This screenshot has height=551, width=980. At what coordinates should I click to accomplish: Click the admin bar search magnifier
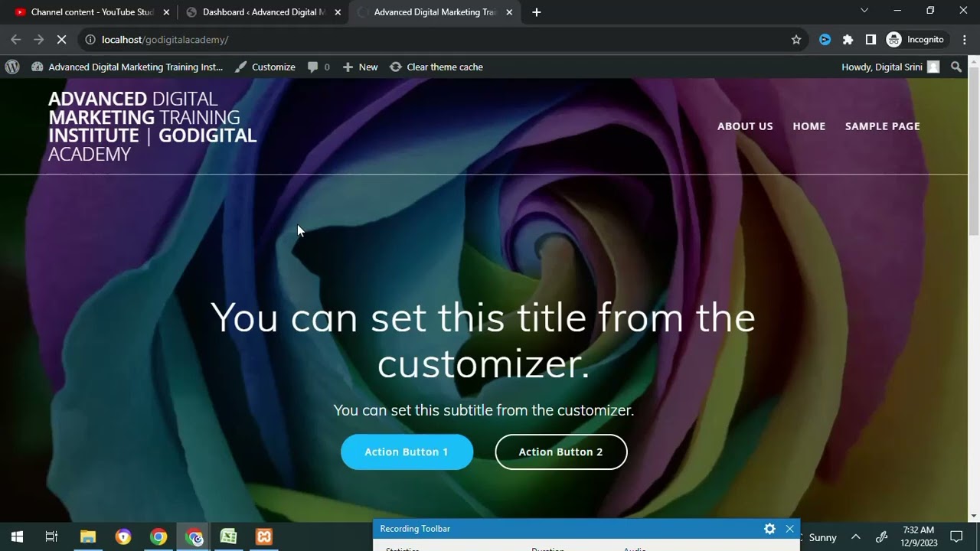pos(956,67)
